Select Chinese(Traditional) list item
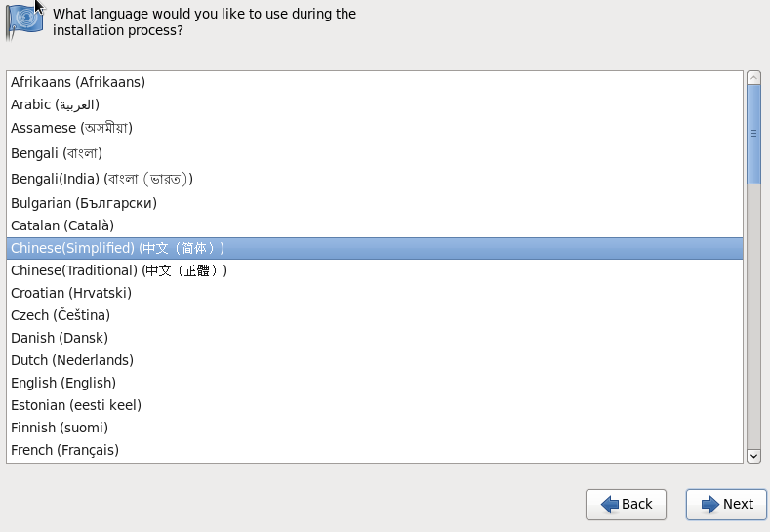This screenshot has width=770, height=532. tap(375, 270)
